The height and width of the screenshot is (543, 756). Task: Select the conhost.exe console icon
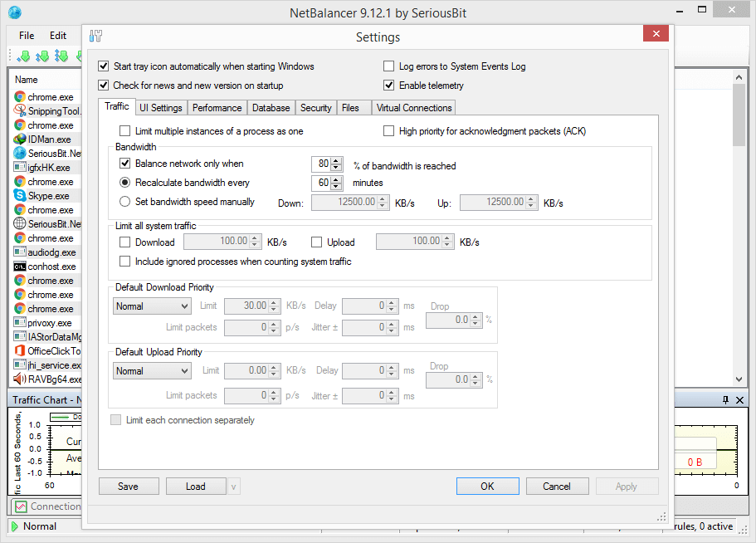[20, 267]
